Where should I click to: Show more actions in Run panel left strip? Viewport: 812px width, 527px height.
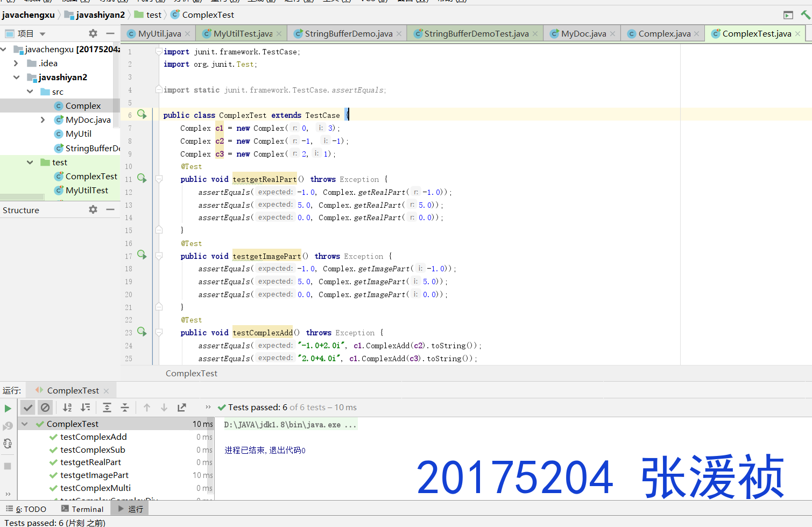click(8, 494)
